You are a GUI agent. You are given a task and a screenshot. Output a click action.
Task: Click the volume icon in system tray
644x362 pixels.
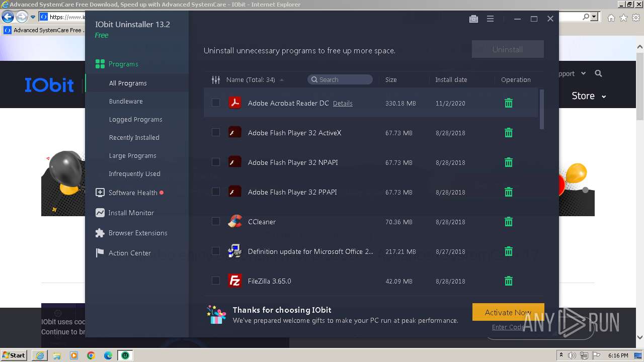(572, 355)
